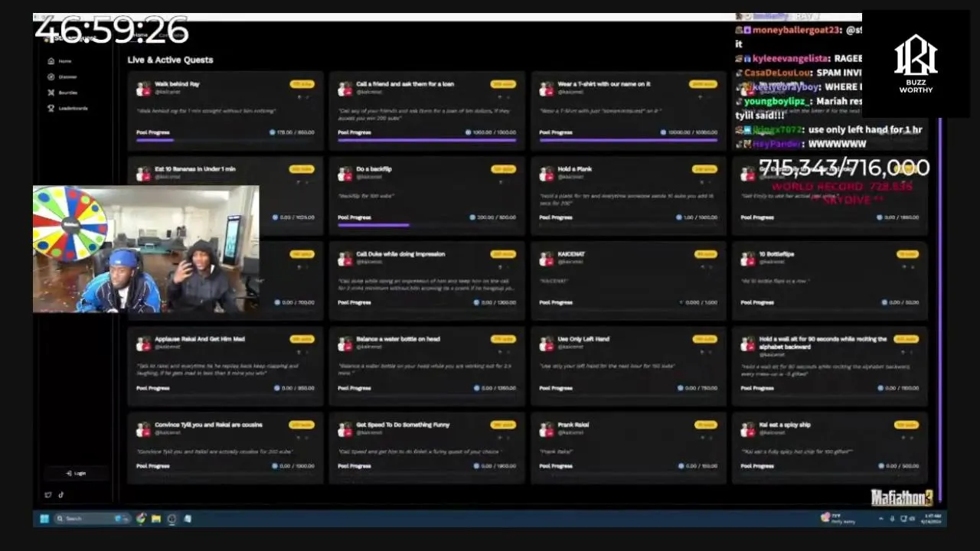This screenshot has height=551, width=980.
Task: Click avatar on 'KAICENAT' quest card
Action: tap(546, 259)
